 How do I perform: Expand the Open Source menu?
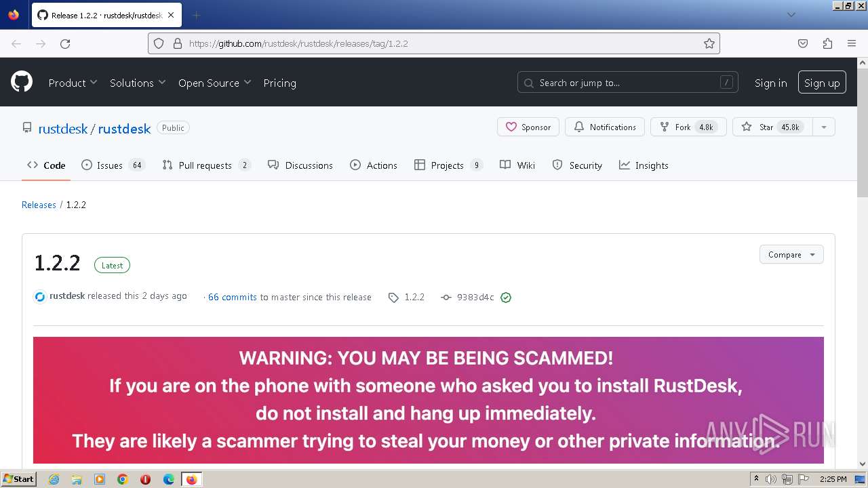(215, 83)
